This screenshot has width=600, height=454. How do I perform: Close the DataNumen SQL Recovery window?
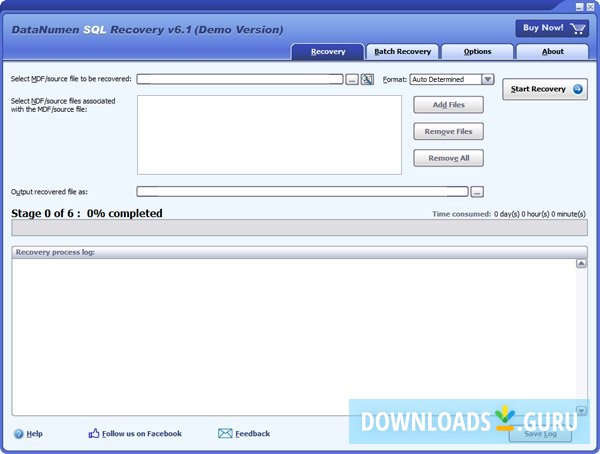590,7
